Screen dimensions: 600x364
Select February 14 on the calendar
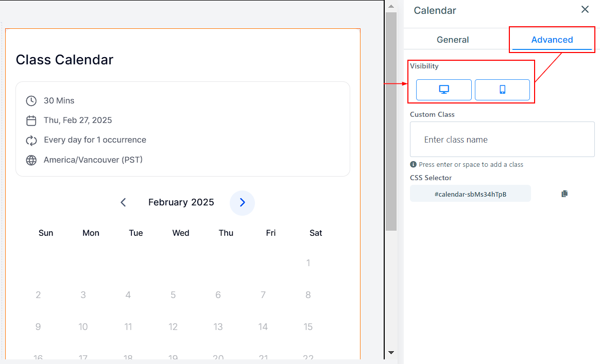(x=263, y=327)
